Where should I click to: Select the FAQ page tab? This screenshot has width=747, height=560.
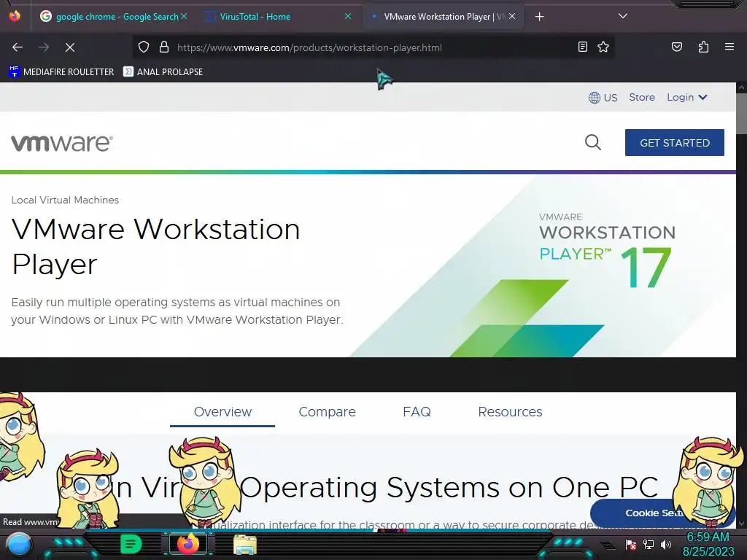pos(417,411)
